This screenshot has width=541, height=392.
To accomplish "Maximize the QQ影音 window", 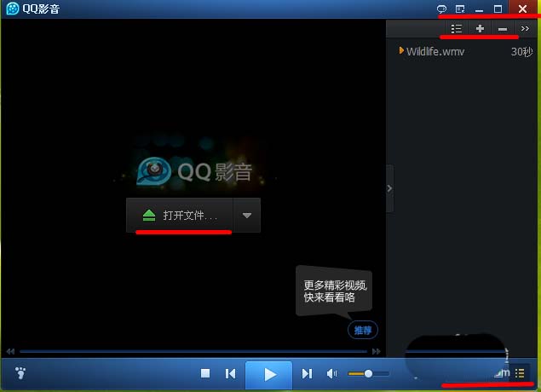I will click(498, 9).
